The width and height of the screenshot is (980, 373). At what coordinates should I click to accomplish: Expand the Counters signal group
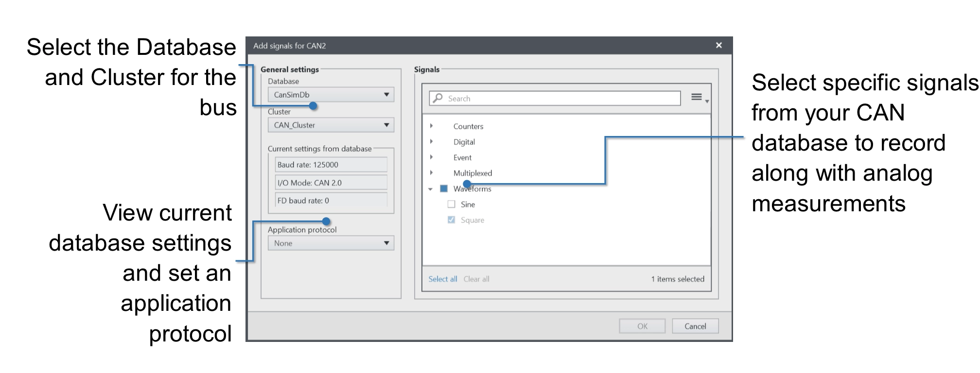431,126
